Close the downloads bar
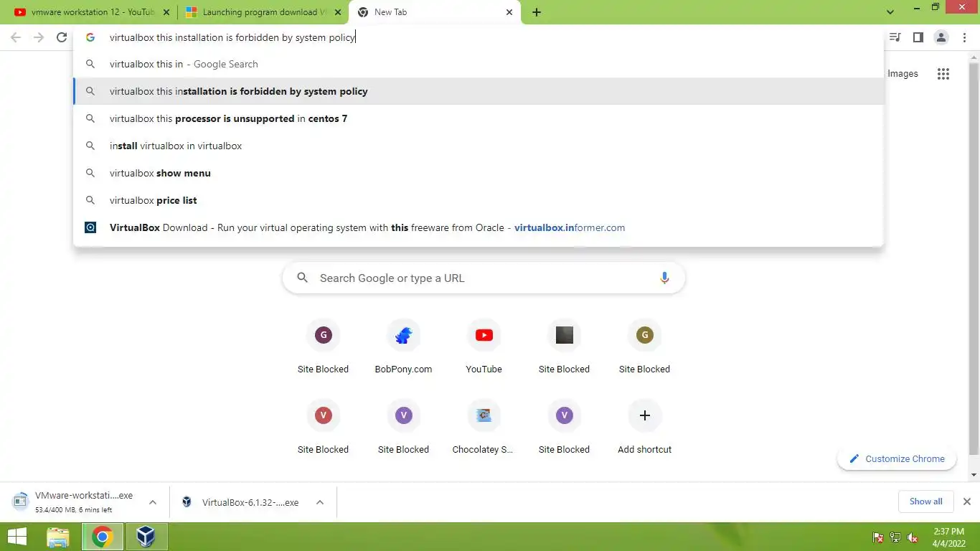Viewport: 980px width, 551px height. pyautogui.click(x=967, y=501)
